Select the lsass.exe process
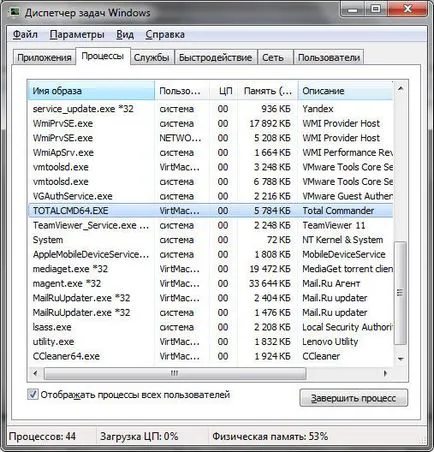This screenshot has height=452, width=434. [210, 327]
